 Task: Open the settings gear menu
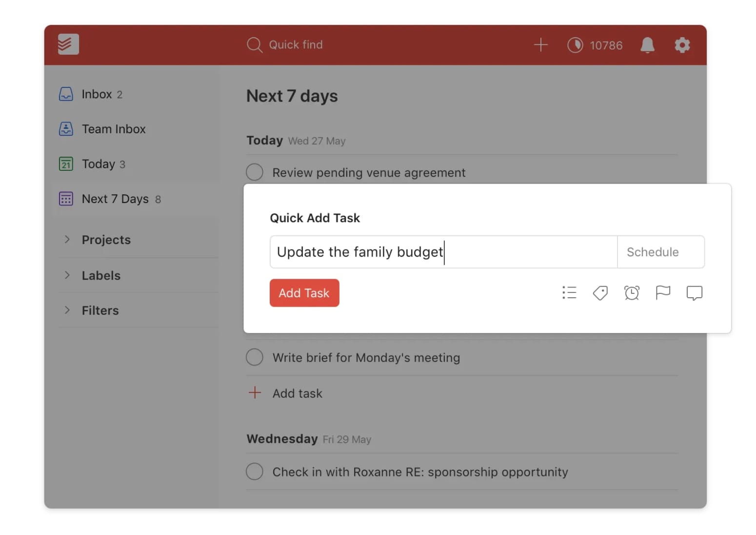point(682,45)
